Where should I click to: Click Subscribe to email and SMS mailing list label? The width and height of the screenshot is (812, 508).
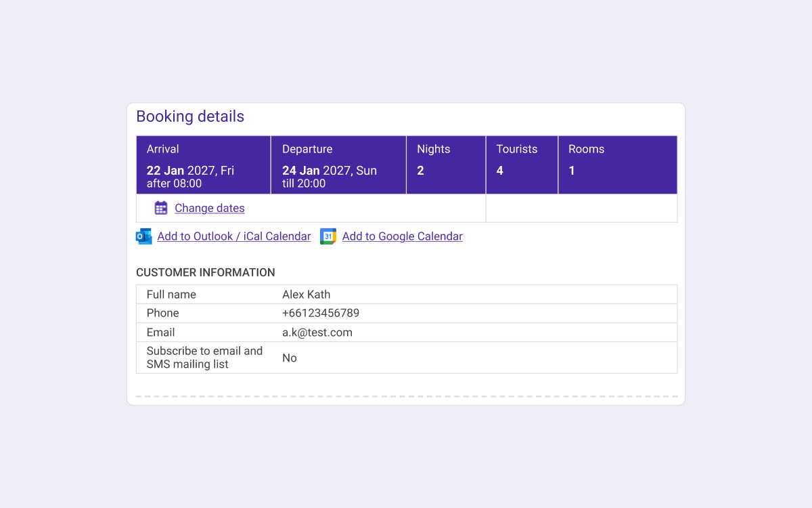click(x=205, y=358)
